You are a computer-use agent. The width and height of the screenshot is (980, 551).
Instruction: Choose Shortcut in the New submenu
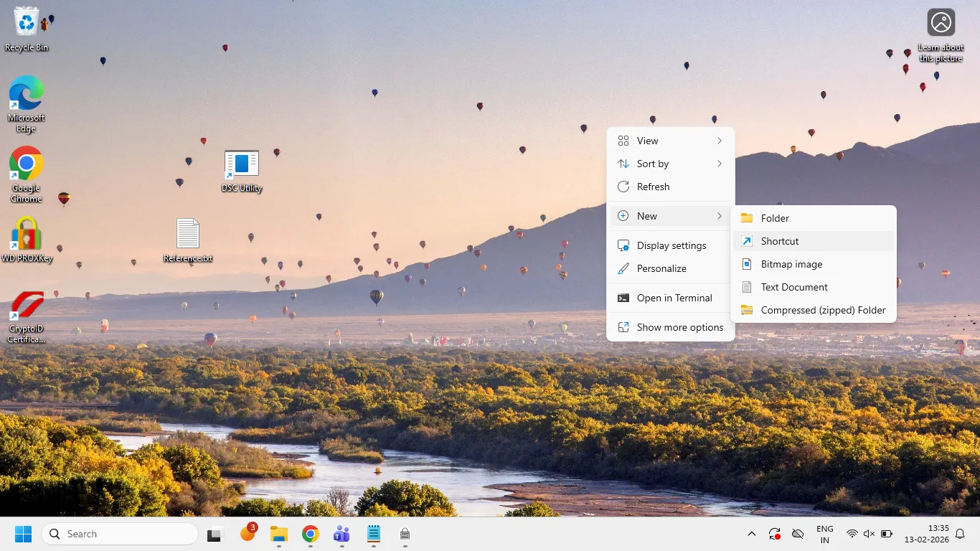coord(814,241)
